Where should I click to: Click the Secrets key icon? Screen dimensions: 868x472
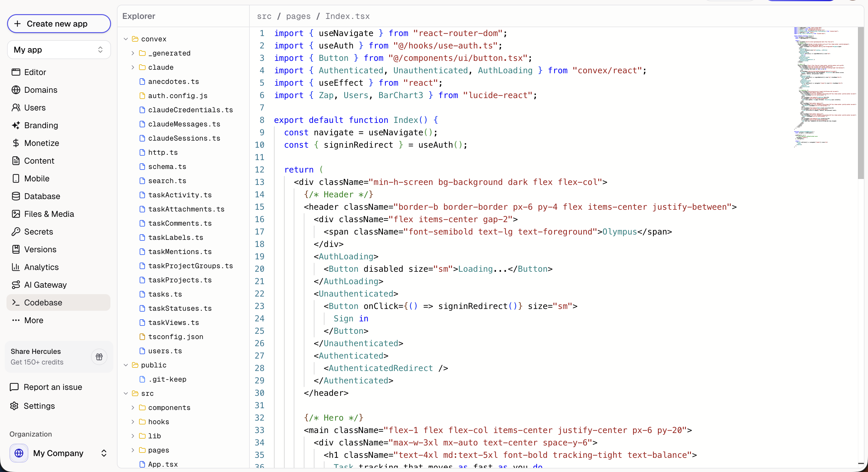pyautogui.click(x=16, y=232)
